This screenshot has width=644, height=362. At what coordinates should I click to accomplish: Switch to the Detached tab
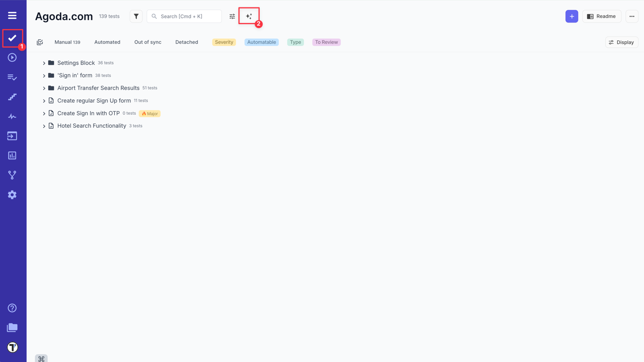tap(187, 42)
